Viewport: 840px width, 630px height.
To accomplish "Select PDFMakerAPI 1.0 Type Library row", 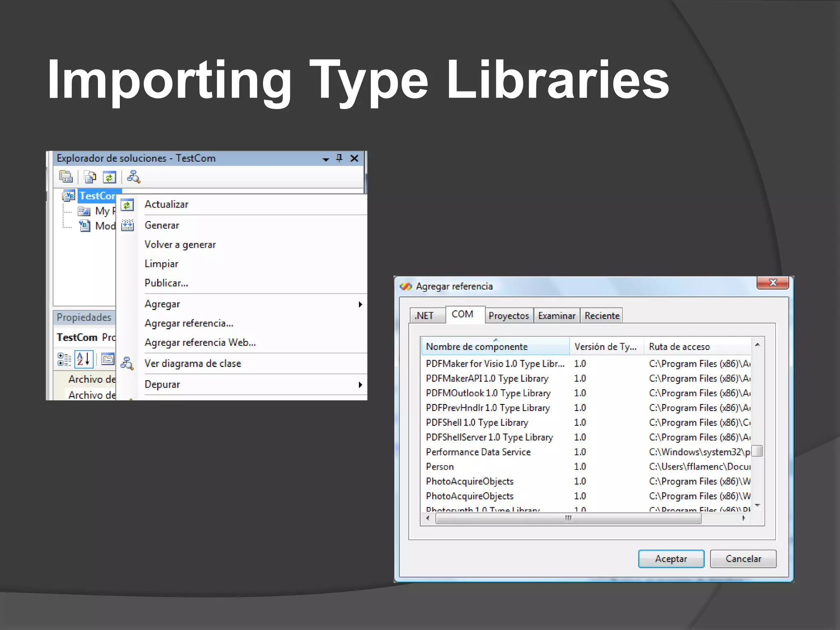I will click(586, 379).
